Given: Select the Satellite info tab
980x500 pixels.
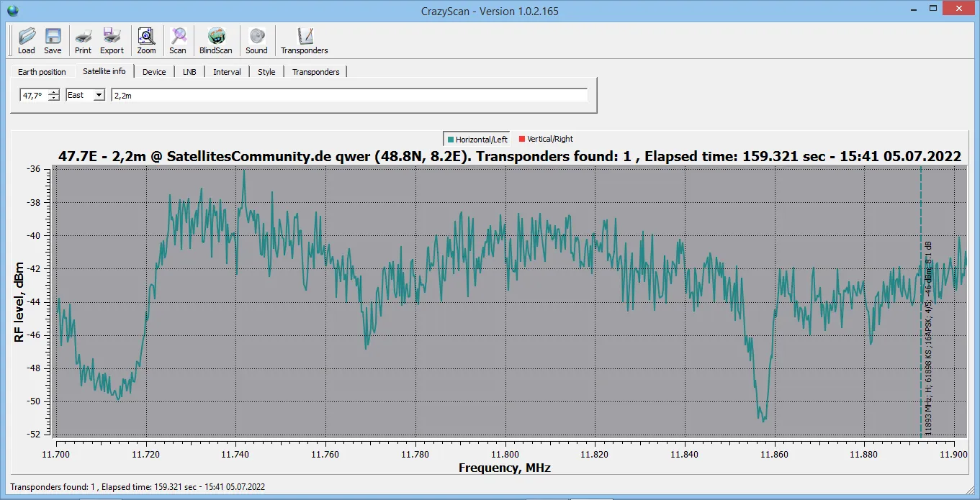Looking at the screenshot, I should point(104,71).
